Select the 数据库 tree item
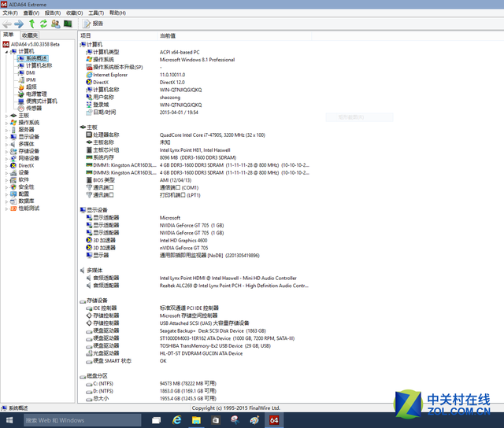Image resolution: width=504 pixels, height=428 pixels. 22,201
